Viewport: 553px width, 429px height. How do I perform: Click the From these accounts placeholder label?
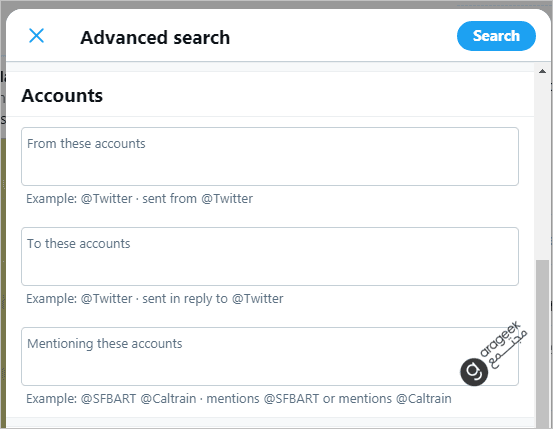point(86,144)
